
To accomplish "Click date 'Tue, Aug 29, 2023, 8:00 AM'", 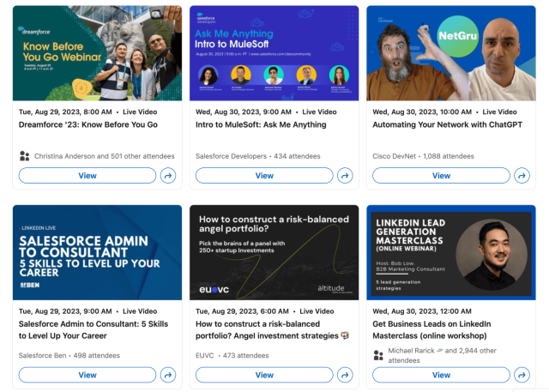I will click(x=65, y=112).
